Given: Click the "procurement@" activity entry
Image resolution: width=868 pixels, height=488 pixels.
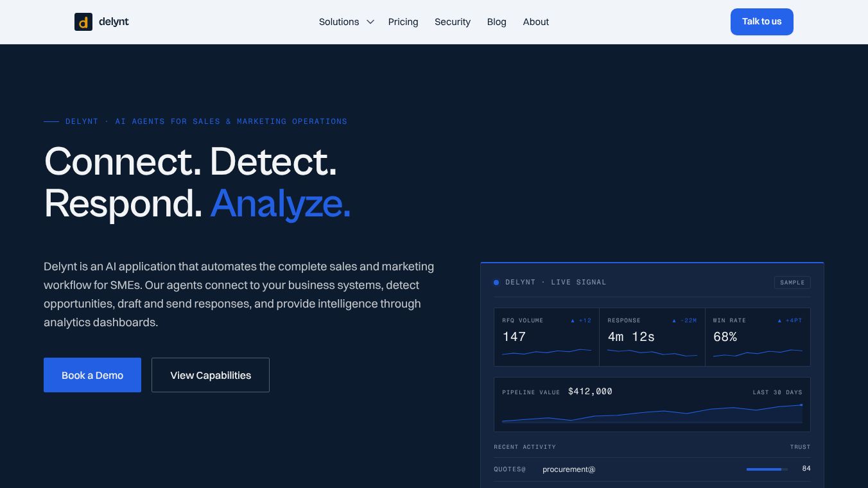Looking at the screenshot, I should pyautogui.click(x=569, y=469).
